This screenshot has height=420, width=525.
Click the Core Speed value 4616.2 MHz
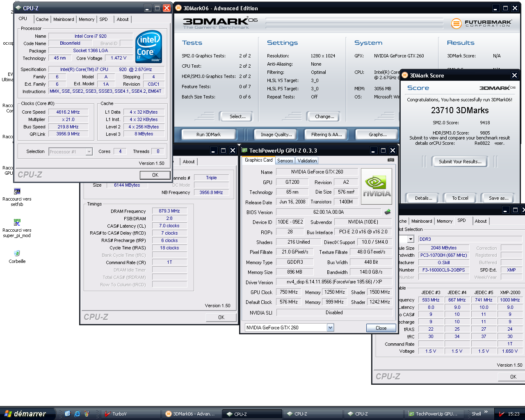pos(68,112)
